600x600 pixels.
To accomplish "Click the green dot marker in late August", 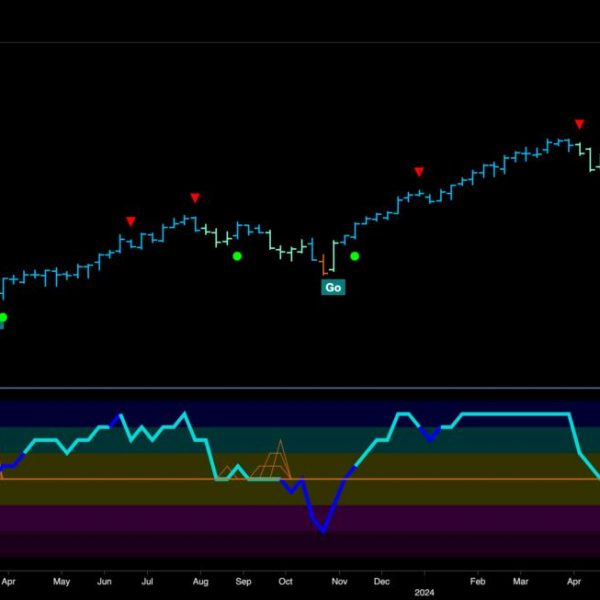I will (x=237, y=256).
